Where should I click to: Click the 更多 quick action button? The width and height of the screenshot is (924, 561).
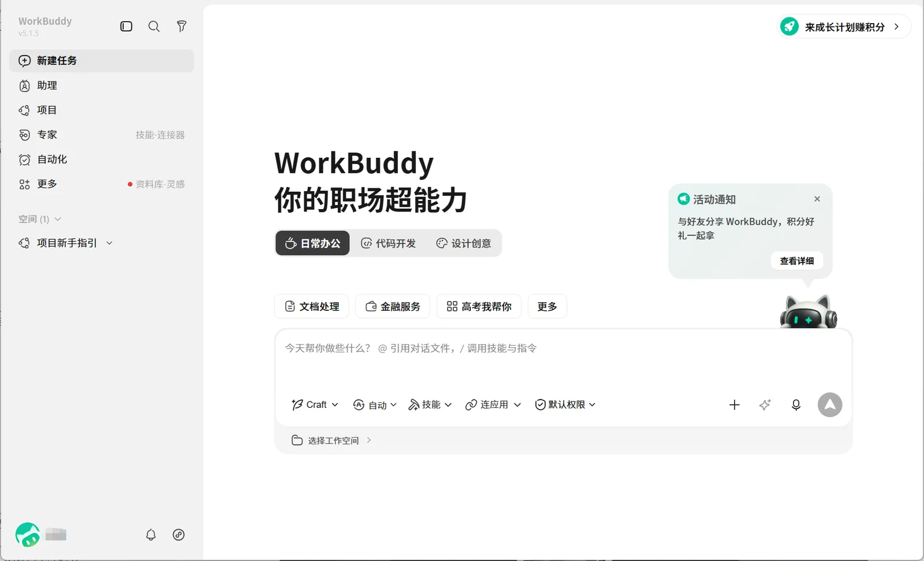click(547, 306)
